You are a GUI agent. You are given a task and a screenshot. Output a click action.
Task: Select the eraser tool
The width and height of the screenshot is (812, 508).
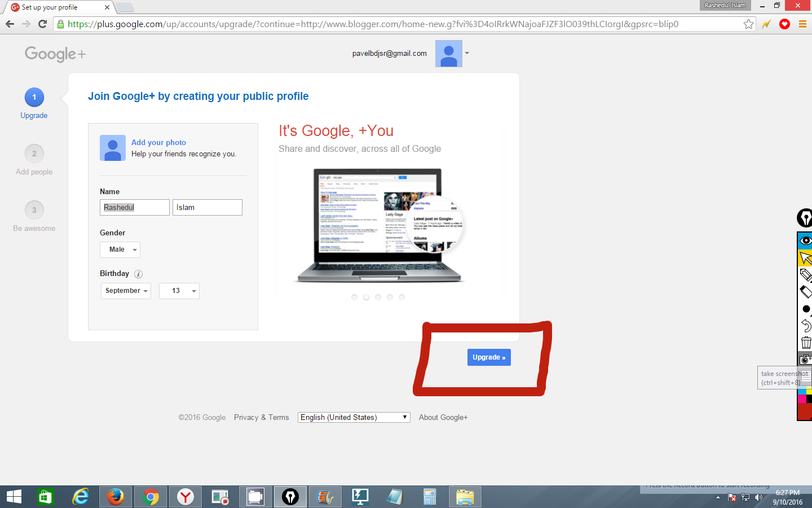(x=805, y=292)
